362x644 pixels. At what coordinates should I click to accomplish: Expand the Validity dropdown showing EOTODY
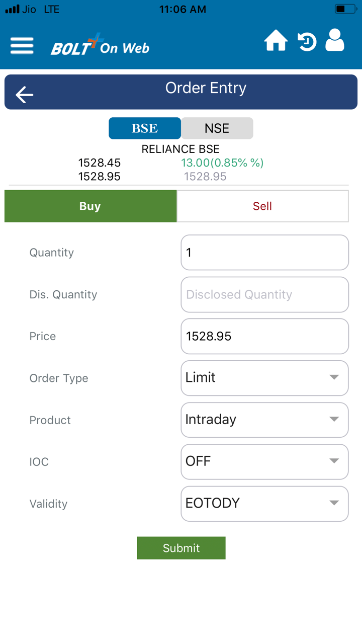(x=264, y=503)
